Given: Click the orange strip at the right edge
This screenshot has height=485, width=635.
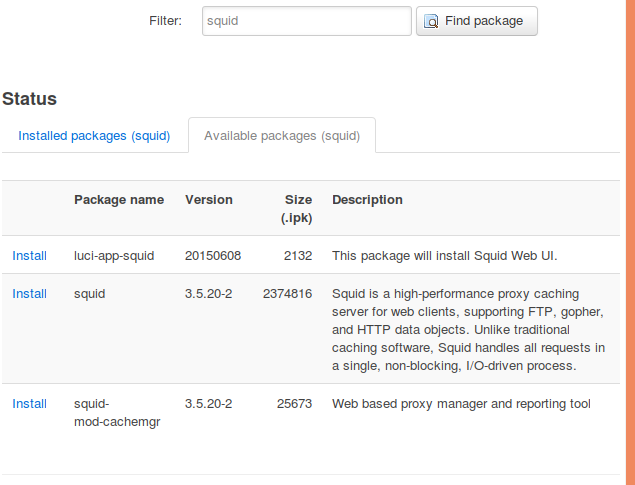Looking at the screenshot, I should click(x=630, y=242).
